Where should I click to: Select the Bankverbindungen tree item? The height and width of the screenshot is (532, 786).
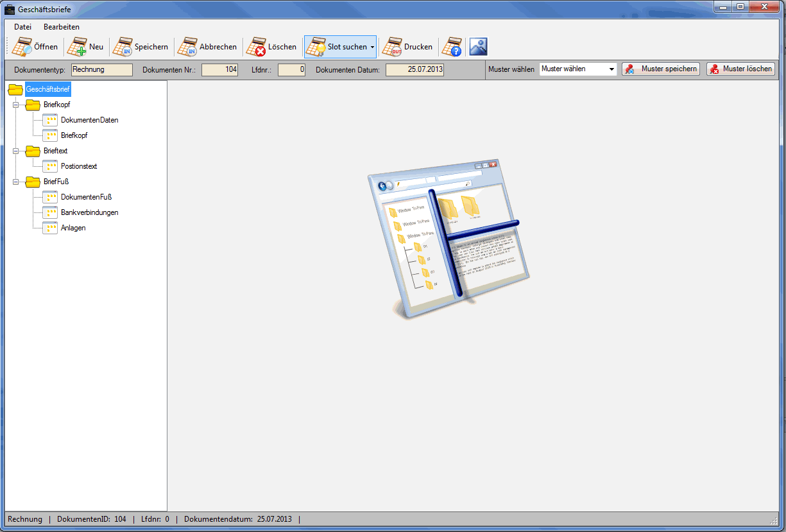coord(89,212)
